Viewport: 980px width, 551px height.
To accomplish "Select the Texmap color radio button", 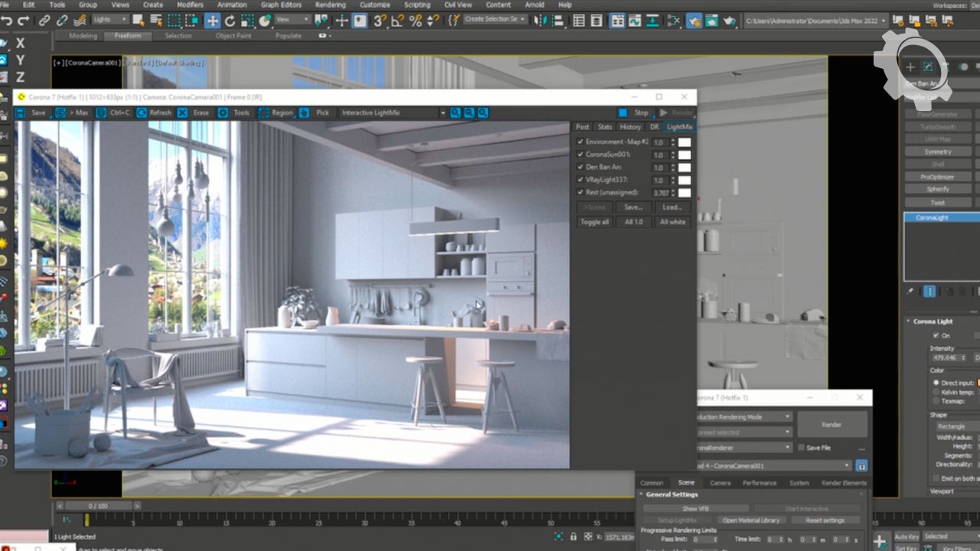I will click(x=936, y=401).
